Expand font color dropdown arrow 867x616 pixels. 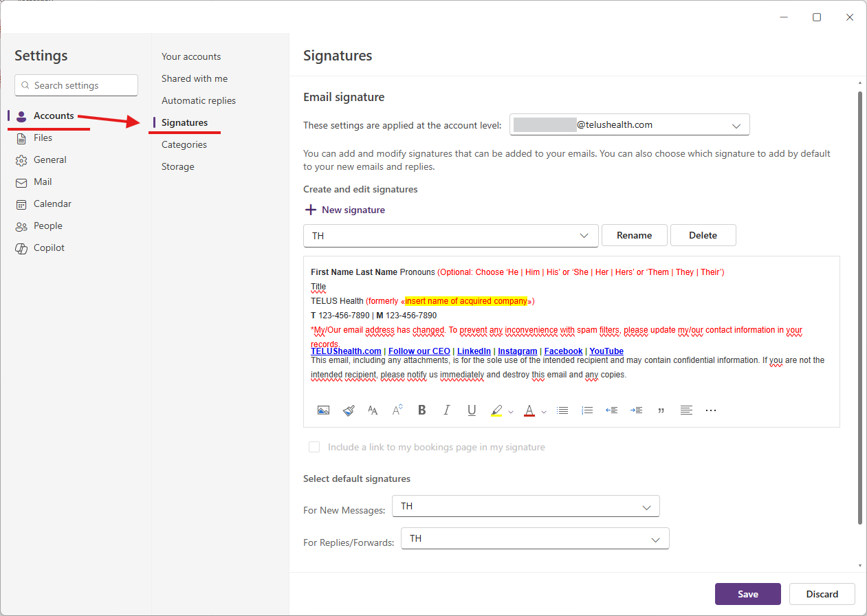coord(544,411)
